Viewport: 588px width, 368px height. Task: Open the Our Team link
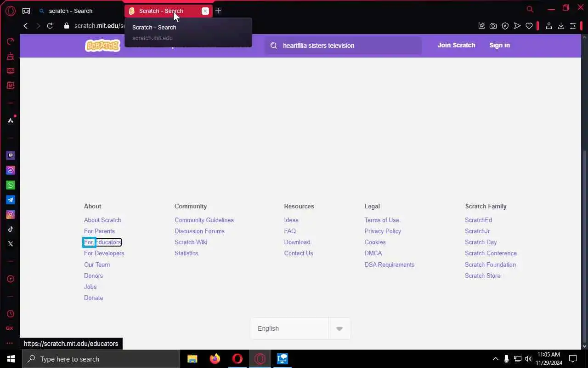click(97, 264)
